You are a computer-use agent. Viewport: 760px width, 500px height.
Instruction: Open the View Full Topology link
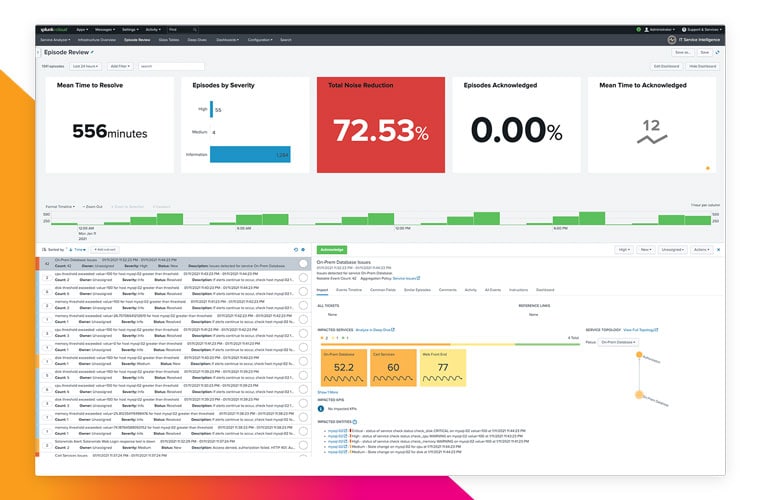[x=640, y=330]
